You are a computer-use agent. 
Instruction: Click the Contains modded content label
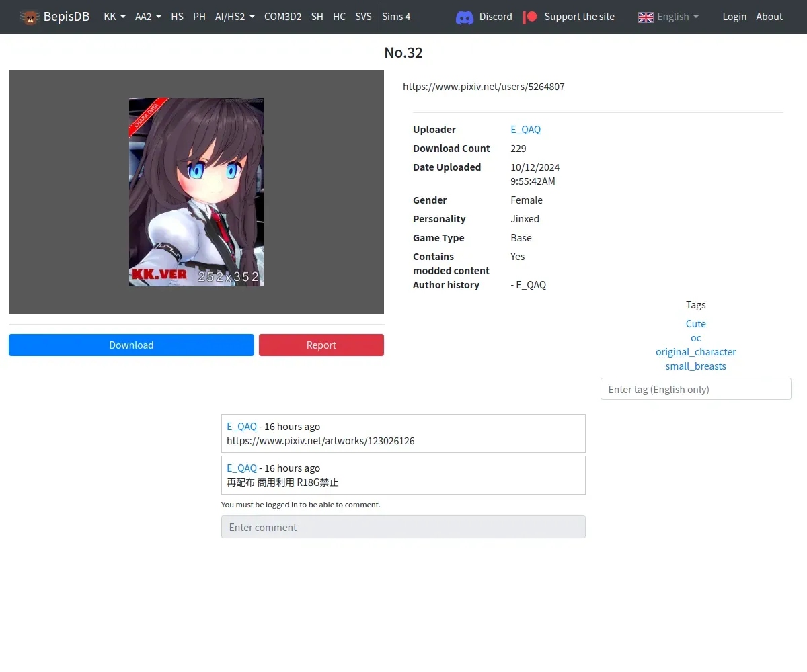[451, 263]
